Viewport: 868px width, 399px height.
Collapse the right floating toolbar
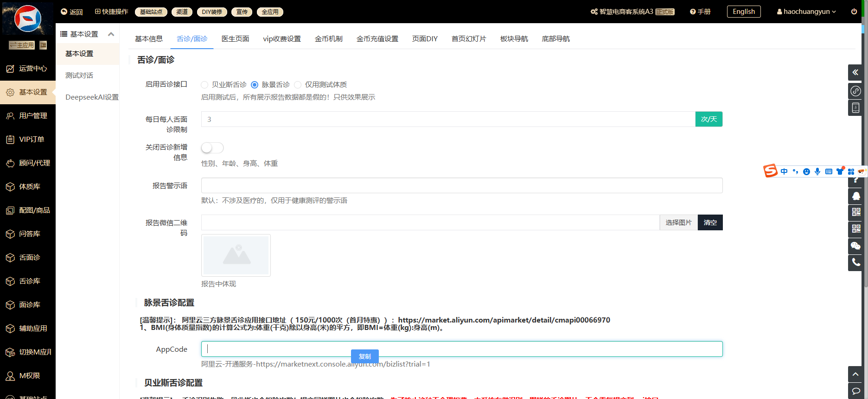[855, 72]
